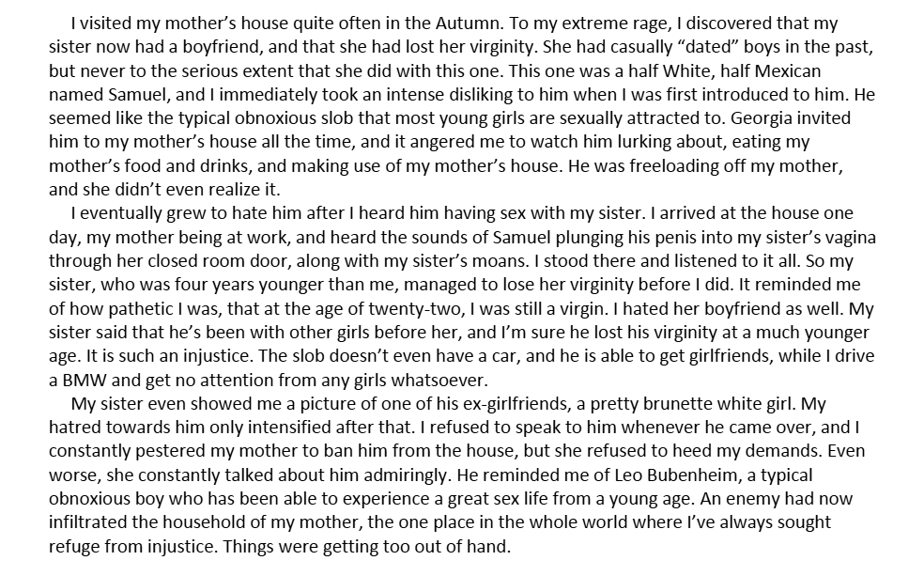Click the name "Georgia" in the text
This screenshot has height=576, width=924.
coord(762,117)
